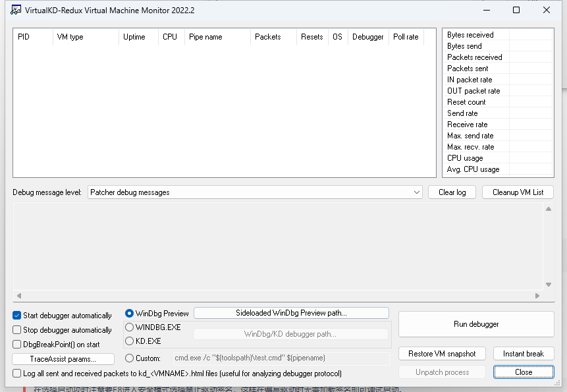Click the custom command line input field

click(x=280, y=358)
